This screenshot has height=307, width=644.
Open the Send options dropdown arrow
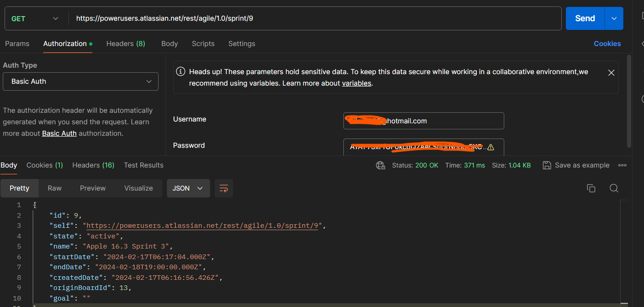[614, 18]
